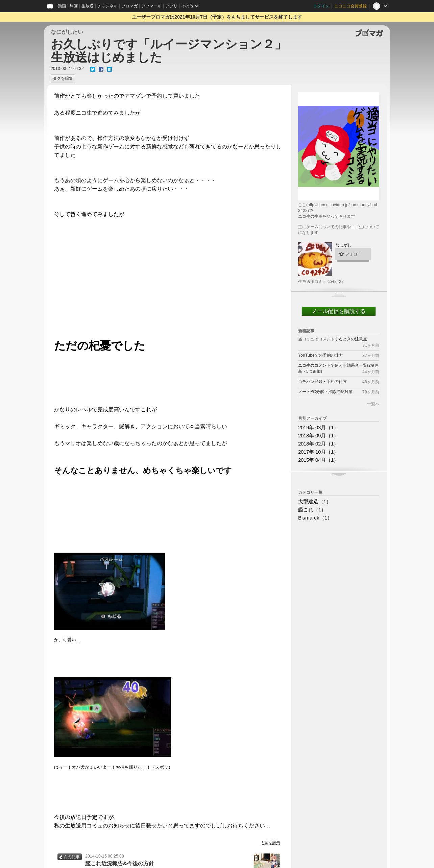
Task: Open コテハン登録・予約の仕方 article
Action: pyautogui.click(x=322, y=382)
